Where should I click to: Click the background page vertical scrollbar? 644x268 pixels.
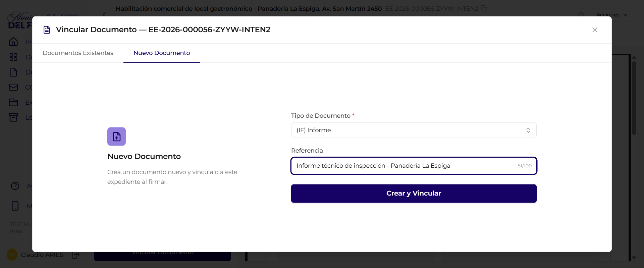coord(634,97)
